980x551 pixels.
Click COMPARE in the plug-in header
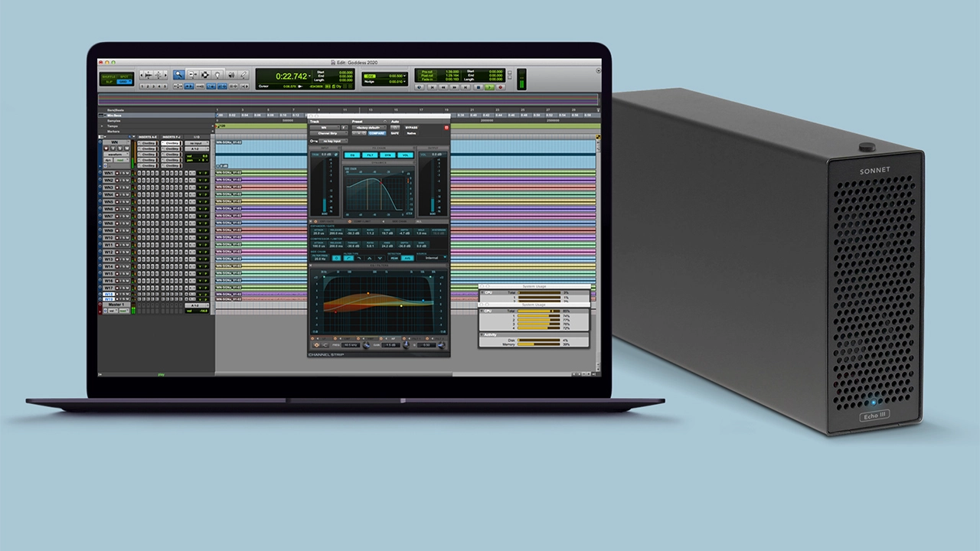click(377, 133)
